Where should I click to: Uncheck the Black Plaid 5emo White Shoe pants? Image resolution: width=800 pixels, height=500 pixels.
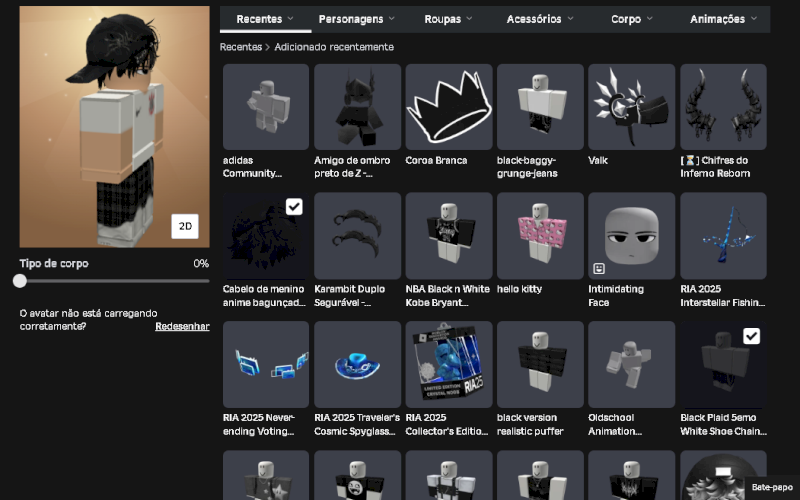point(751,336)
